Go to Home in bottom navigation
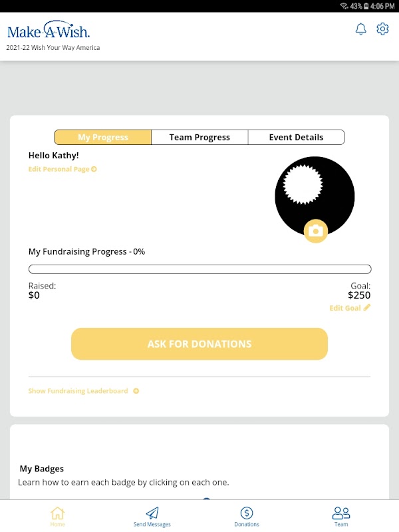Screen dimensions: 399x532 [57, 517]
